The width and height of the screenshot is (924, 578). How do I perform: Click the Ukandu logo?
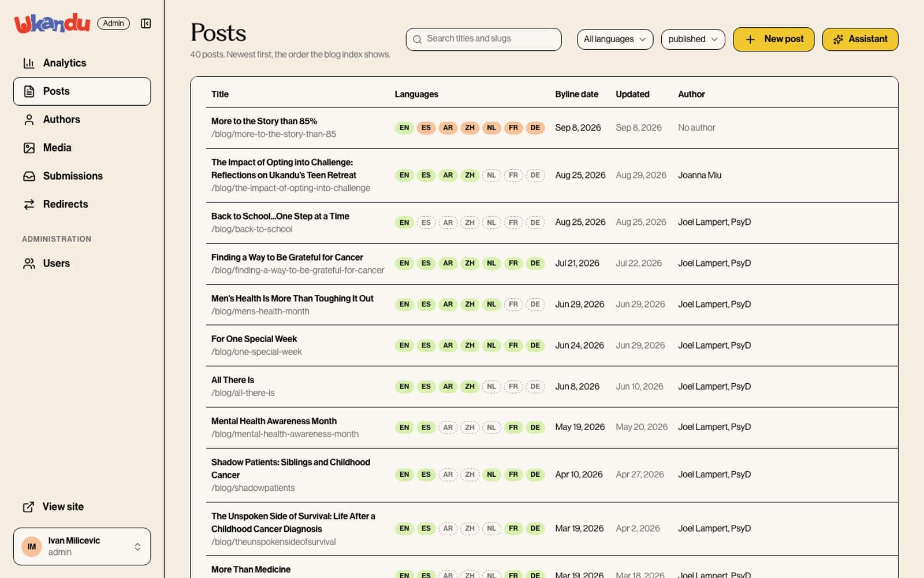point(52,23)
